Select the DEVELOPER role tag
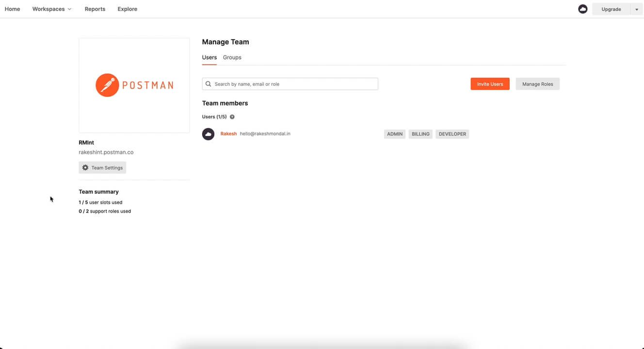The width and height of the screenshot is (644, 349). pyautogui.click(x=452, y=134)
